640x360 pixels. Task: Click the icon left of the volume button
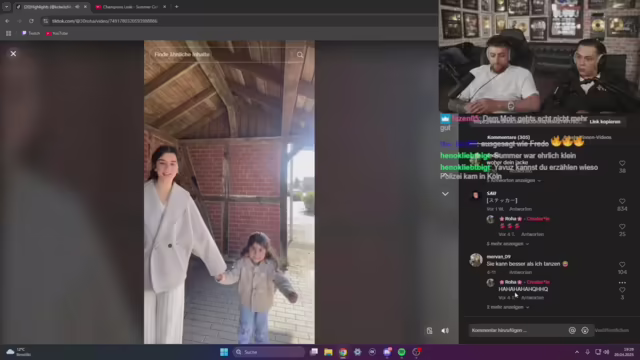point(429,331)
